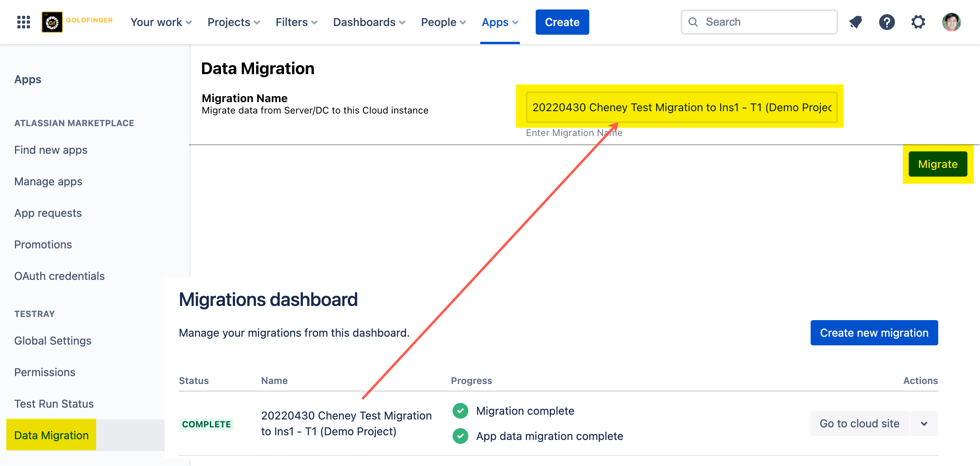Open the app switcher grid icon
980x466 pixels.
24,22
